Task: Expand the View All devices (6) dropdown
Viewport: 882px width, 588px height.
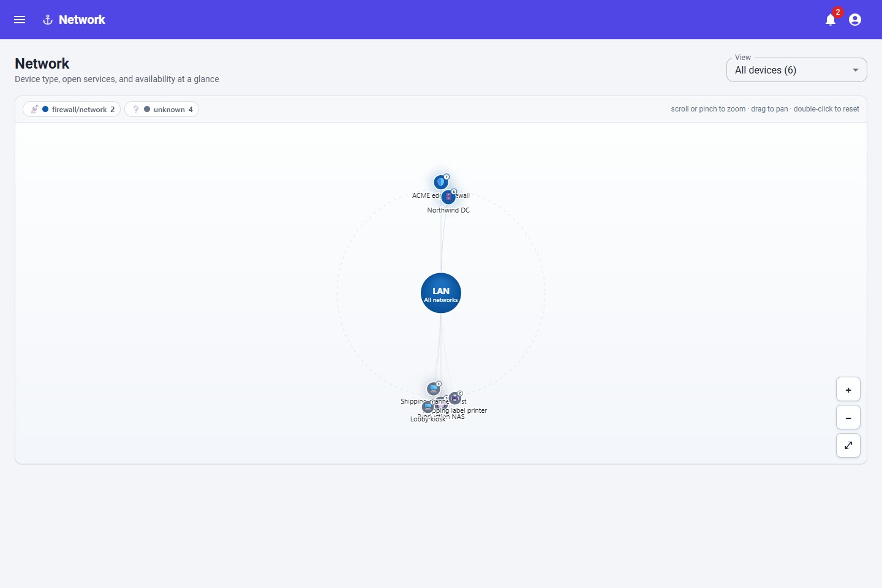Action: (796, 70)
